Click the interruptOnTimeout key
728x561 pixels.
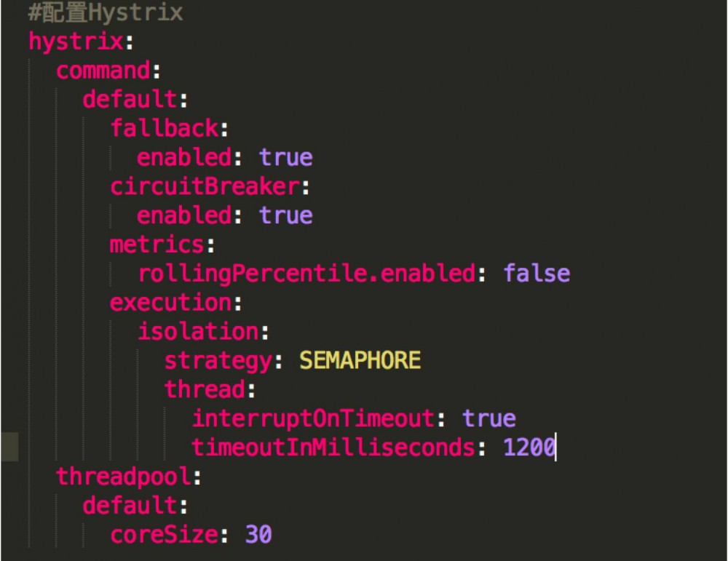click(313, 418)
